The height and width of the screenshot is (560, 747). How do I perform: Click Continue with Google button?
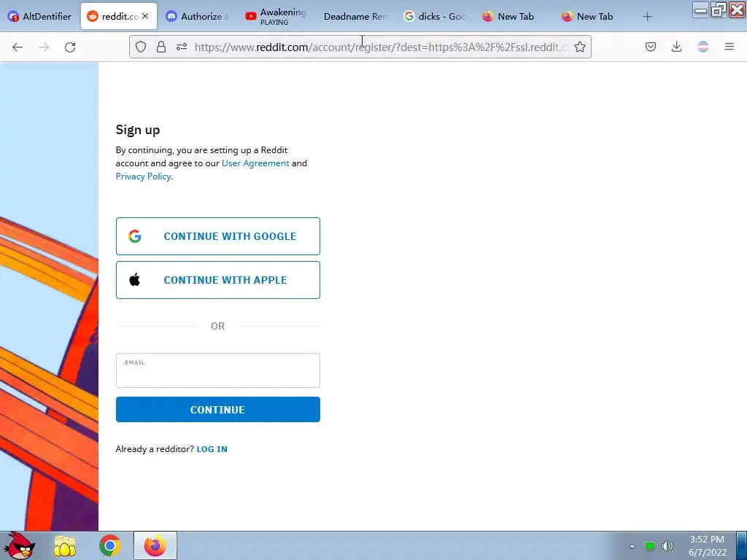coord(217,236)
